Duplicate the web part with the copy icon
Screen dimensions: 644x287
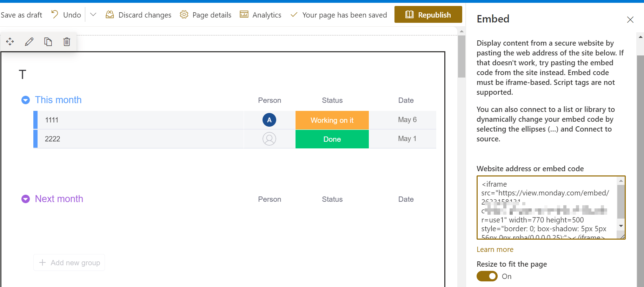[48, 42]
